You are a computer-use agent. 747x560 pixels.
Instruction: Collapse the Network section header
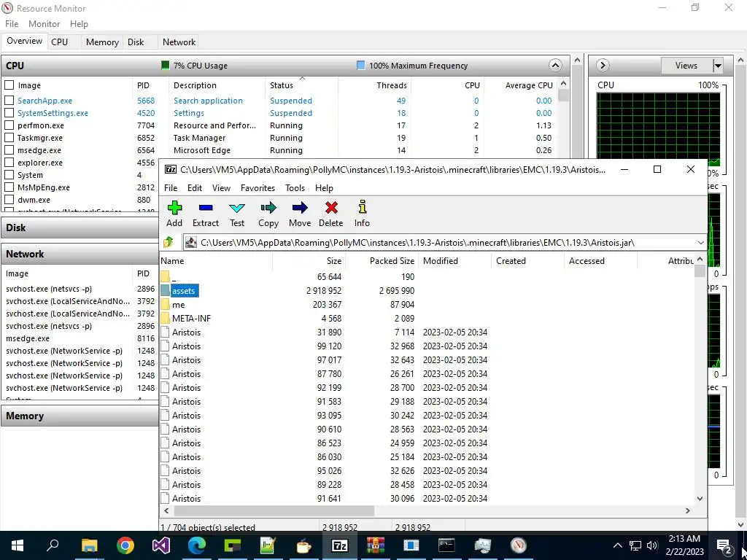coord(80,254)
